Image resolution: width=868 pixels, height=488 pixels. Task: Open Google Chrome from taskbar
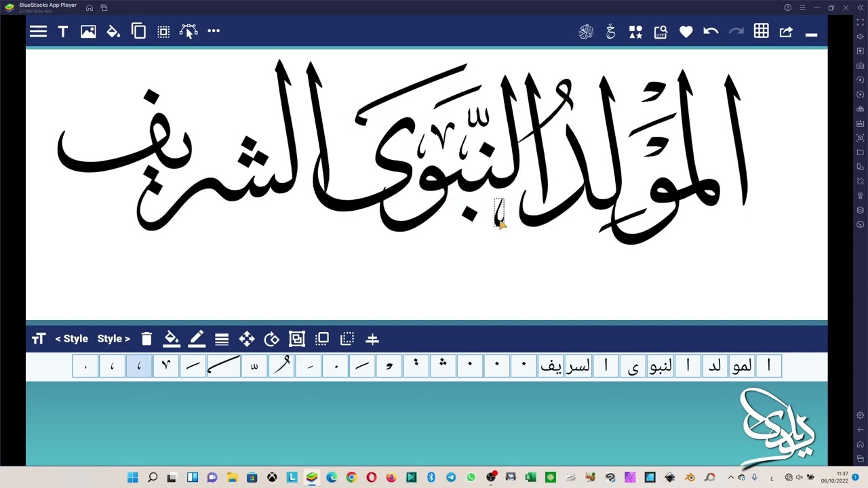coord(351,478)
